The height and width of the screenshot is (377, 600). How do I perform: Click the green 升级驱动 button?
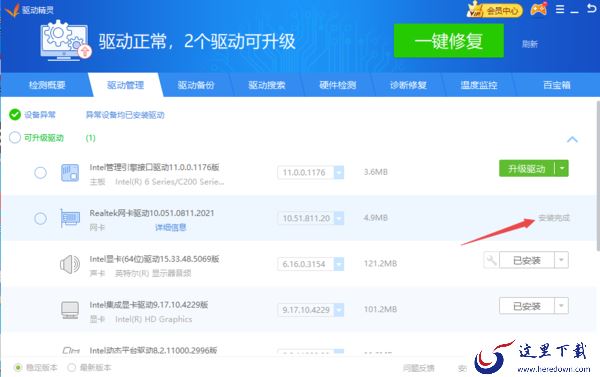(x=527, y=168)
